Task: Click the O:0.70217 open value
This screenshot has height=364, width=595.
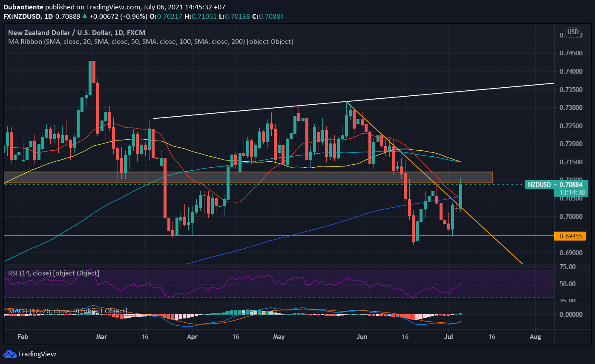Action: click(x=165, y=17)
